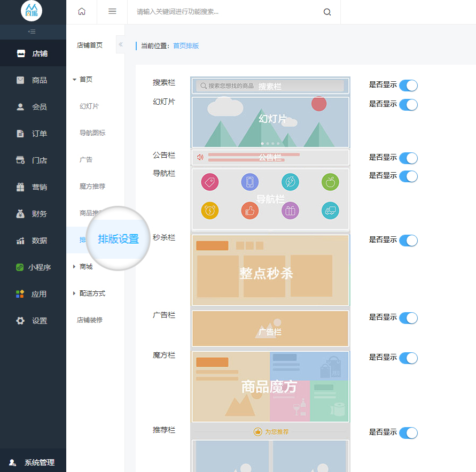The image size is (476, 472).
Task: Toggle display switch for 搜索栏
Action: tap(408, 86)
